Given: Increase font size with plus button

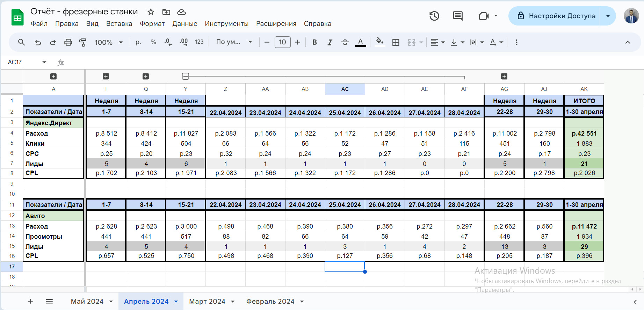Looking at the screenshot, I should (297, 42).
